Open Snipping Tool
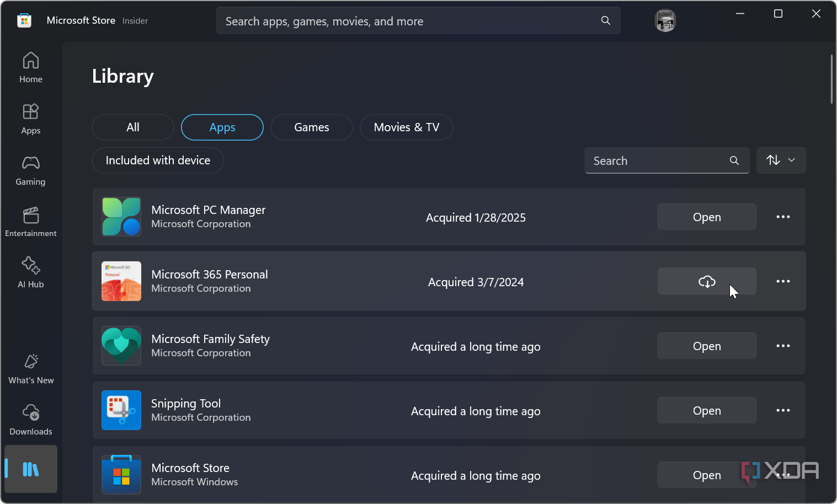 click(707, 410)
